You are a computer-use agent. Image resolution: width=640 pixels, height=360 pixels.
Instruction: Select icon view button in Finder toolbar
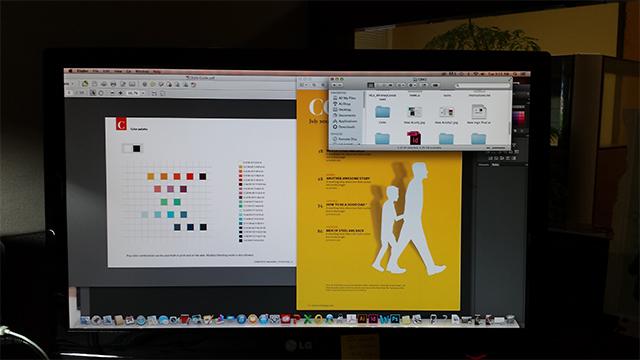pyautogui.click(x=371, y=85)
